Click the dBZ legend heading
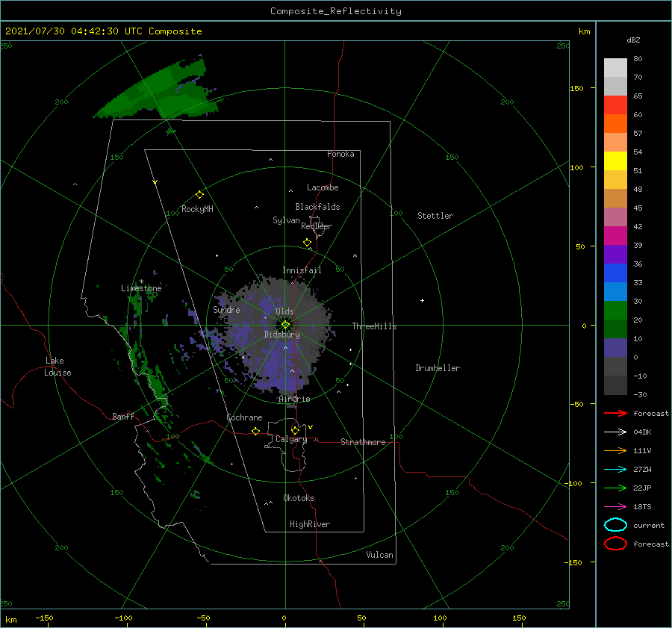Viewport: 672px width, 628px height. pos(633,40)
